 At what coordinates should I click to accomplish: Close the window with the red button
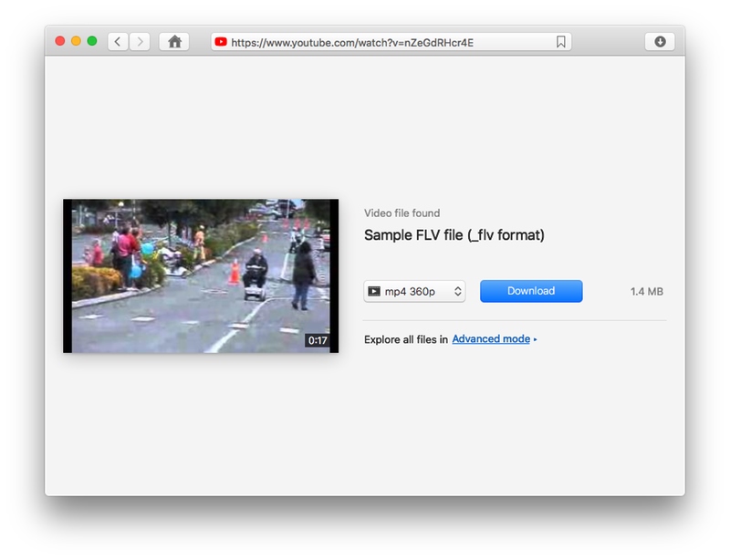tap(59, 41)
